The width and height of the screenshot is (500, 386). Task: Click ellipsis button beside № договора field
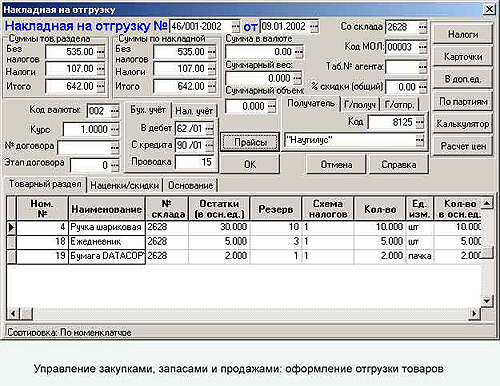pos(114,147)
